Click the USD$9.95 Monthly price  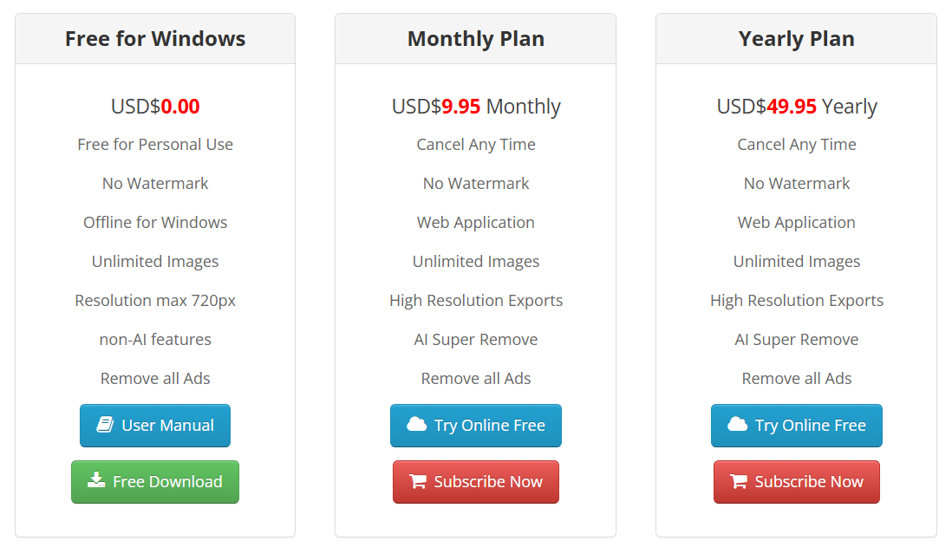pyautogui.click(x=475, y=107)
